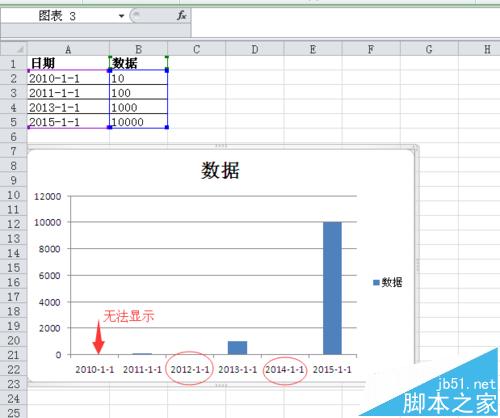Click cell with value 1000

[x=138, y=107]
